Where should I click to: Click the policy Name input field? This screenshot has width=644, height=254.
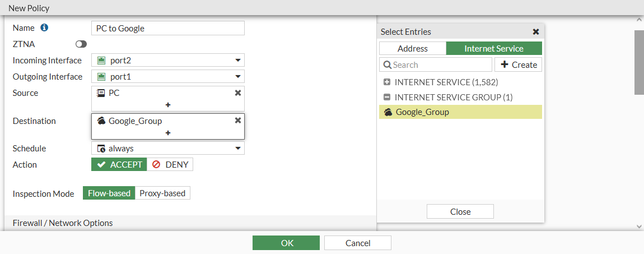click(167, 28)
